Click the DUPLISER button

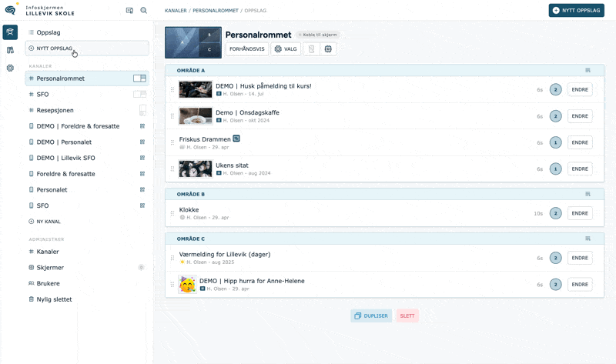point(371,316)
